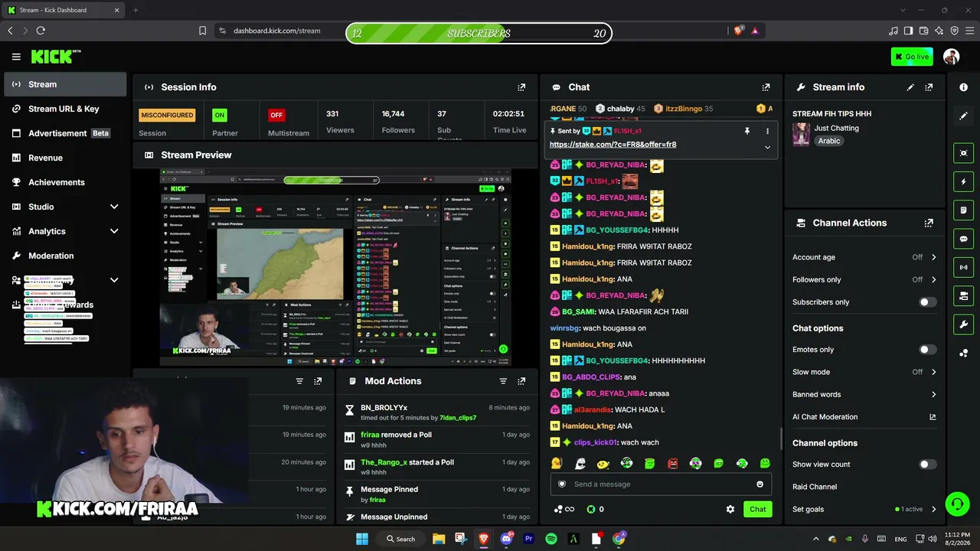
Task: Open the Advertisement Beta page
Action: click(x=65, y=133)
